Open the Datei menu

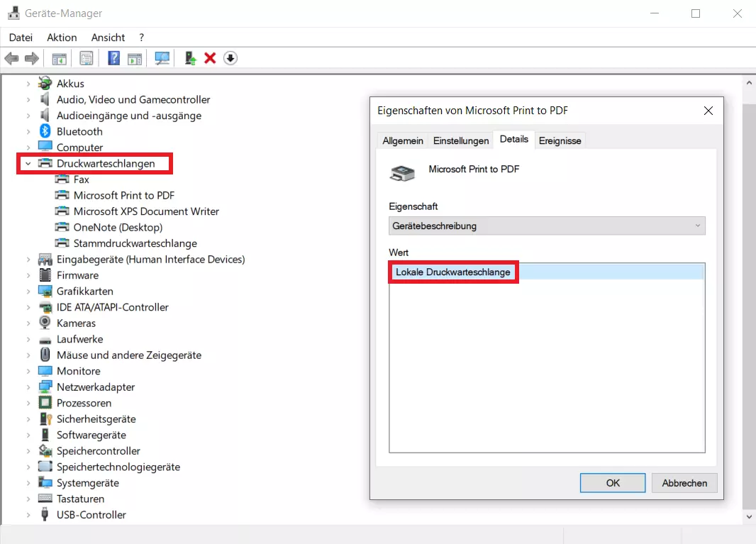click(x=21, y=37)
